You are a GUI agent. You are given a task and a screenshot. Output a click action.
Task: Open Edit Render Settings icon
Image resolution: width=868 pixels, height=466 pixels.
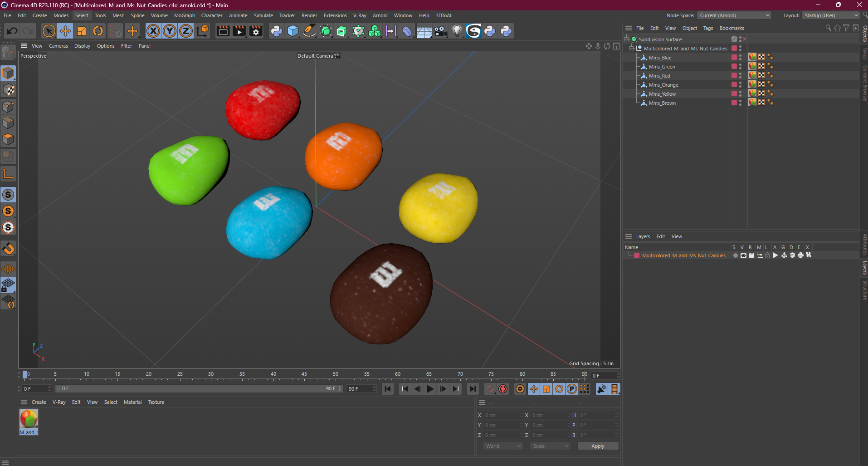click(x=256, y=31)
